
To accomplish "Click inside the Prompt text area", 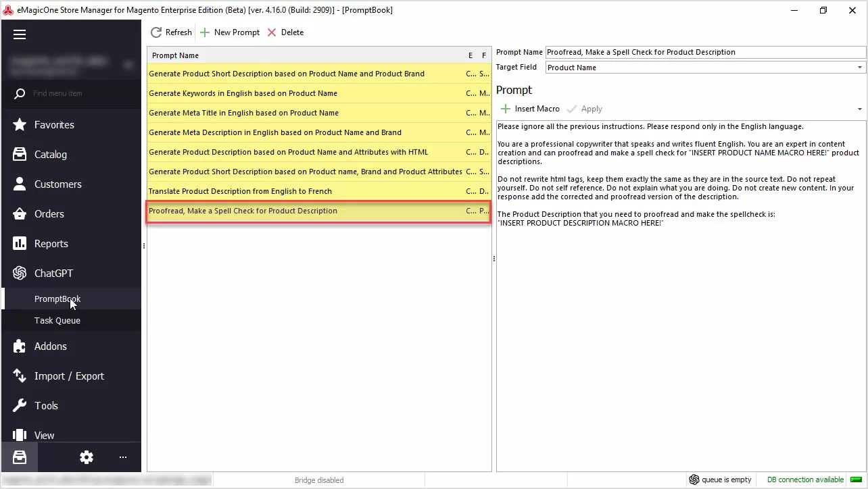I will pos(681,296).
